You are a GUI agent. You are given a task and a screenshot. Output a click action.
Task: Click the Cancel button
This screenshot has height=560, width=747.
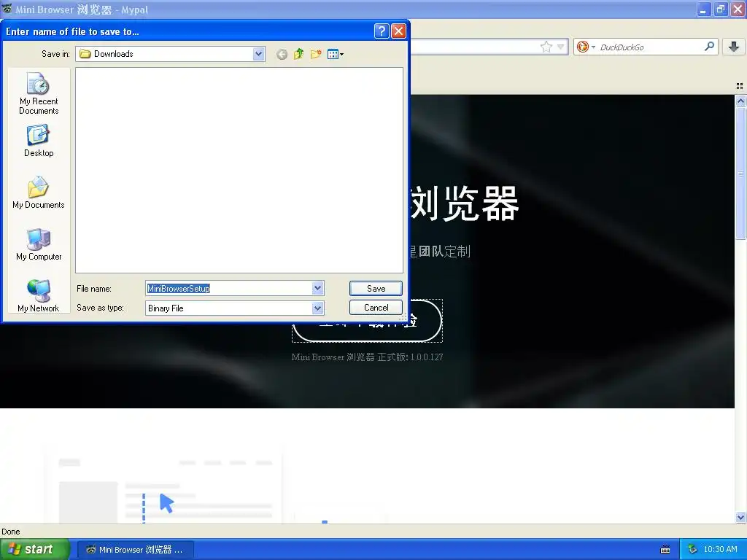coord(376,308)
